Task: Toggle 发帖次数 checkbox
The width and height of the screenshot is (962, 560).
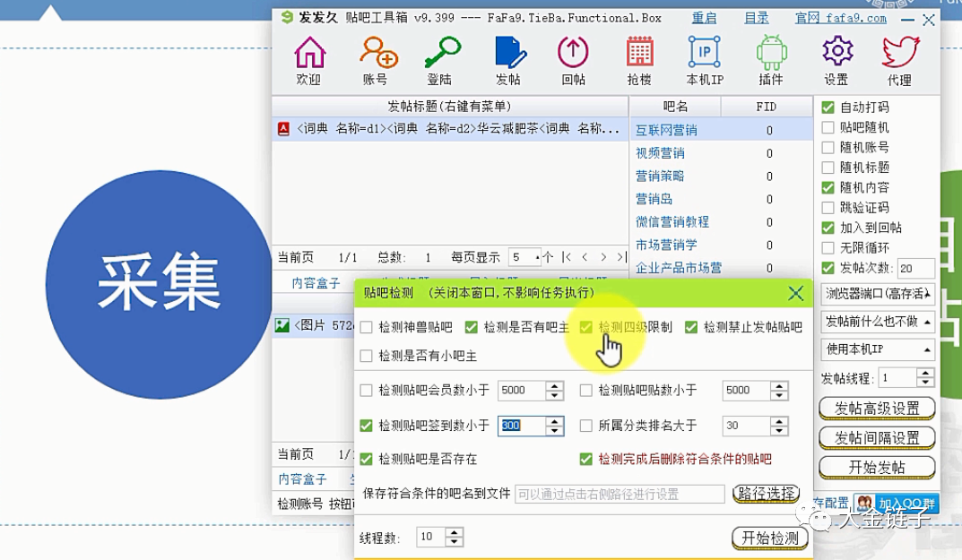Action: [828, 268]
